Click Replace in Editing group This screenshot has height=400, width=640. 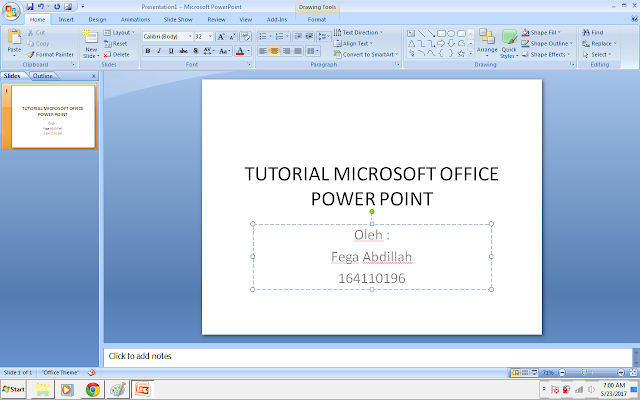[x=599, y=43]
